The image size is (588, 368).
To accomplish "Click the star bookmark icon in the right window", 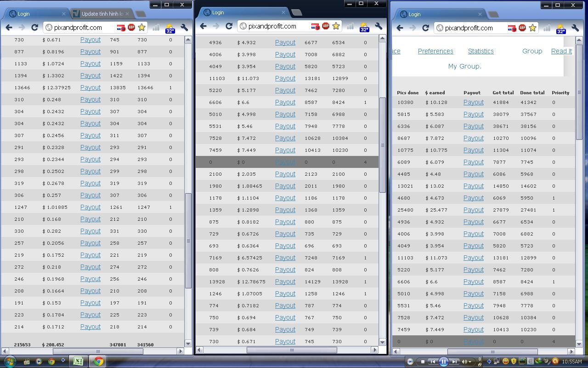I will click(532, 28).
